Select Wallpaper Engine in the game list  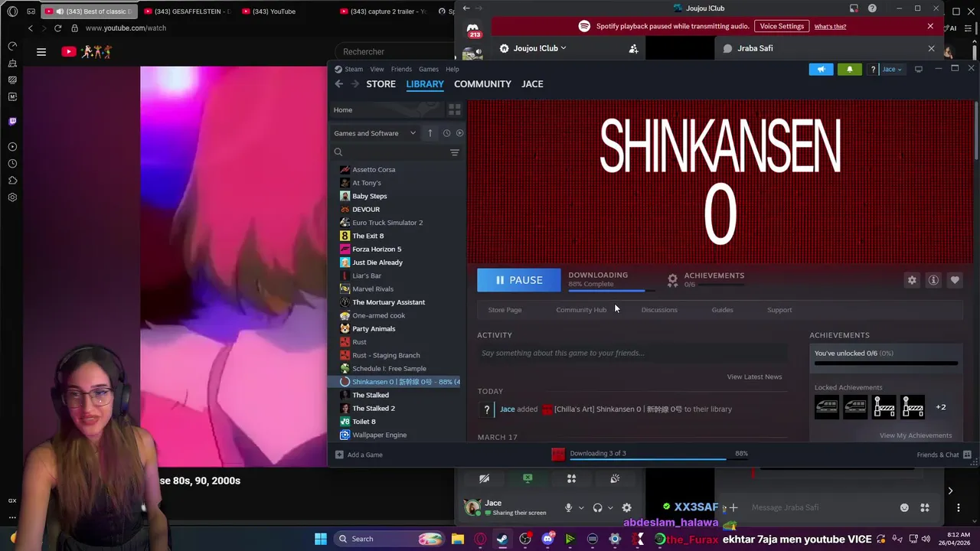point(379,435)
